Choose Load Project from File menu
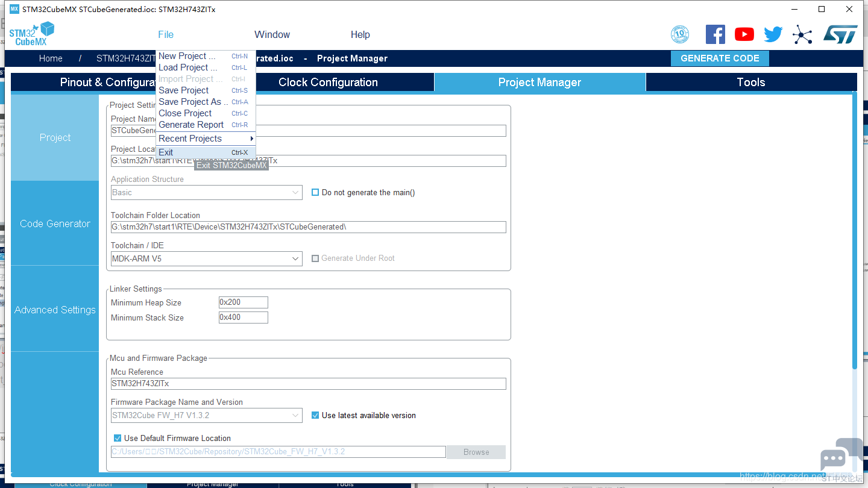868x488 pixels. (206, 67)
